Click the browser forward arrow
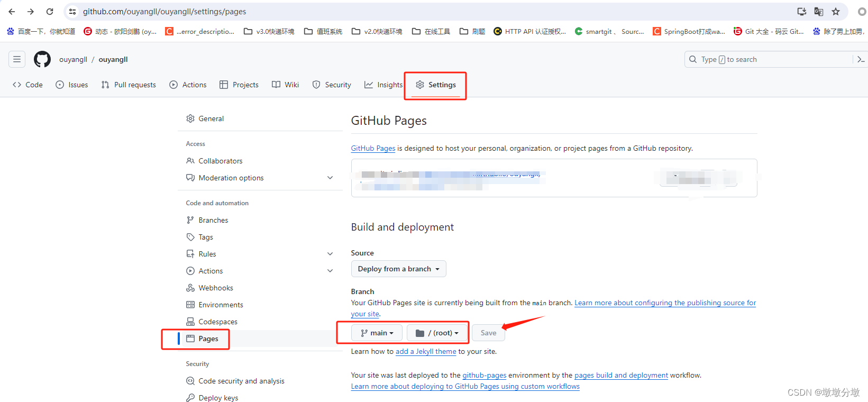This screenshot has width=868, height=402. [31, 12]
